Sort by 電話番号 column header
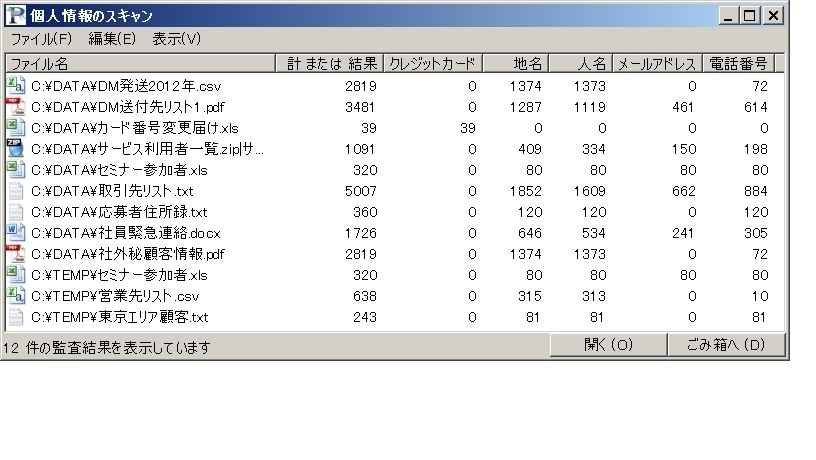Viewport: 816px width, 460px height. coord(738,63)
